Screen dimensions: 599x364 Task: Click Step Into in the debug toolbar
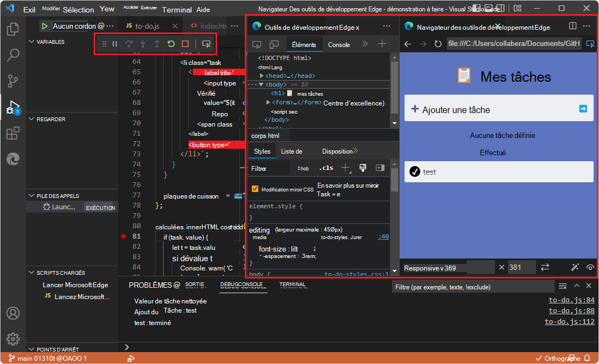pyautogui.click(x=142, y=44)
